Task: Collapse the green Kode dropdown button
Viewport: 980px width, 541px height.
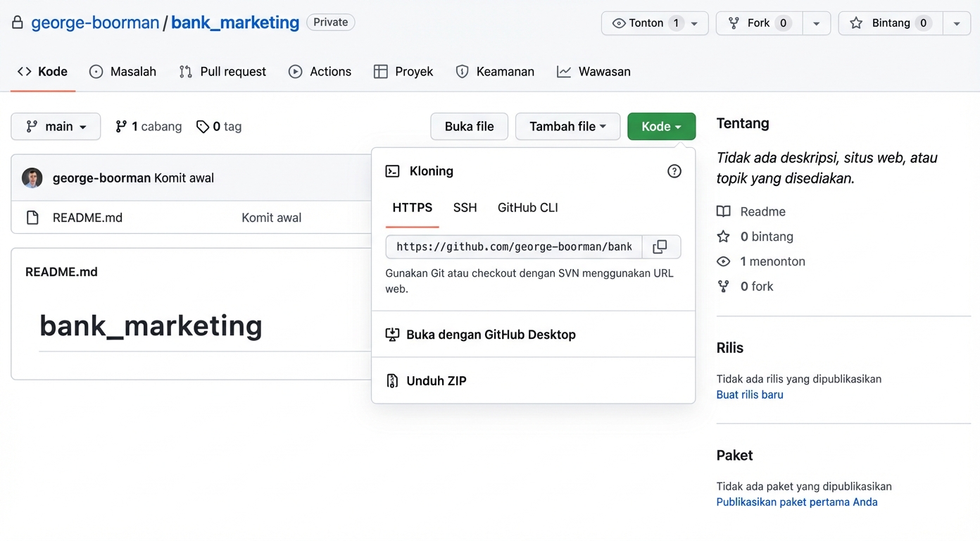Action: pos(661,127)
